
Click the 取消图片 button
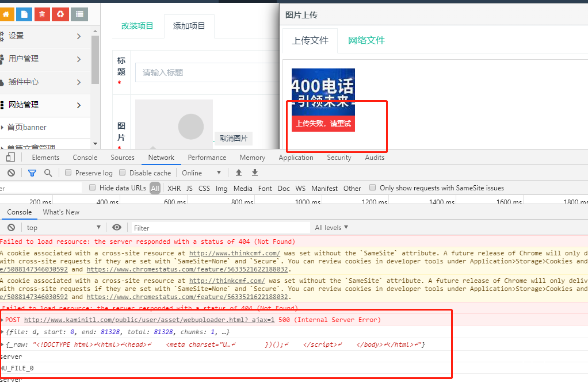(x=234, y=138)
